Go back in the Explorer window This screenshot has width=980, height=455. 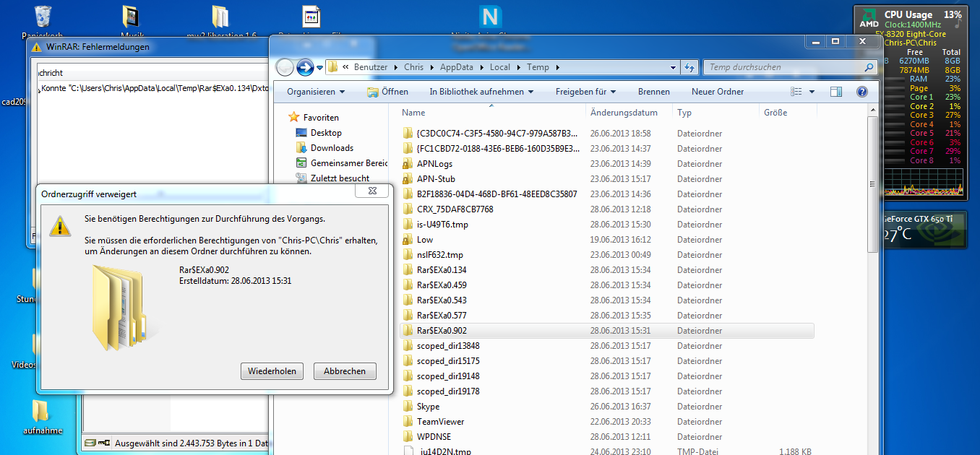285,67
